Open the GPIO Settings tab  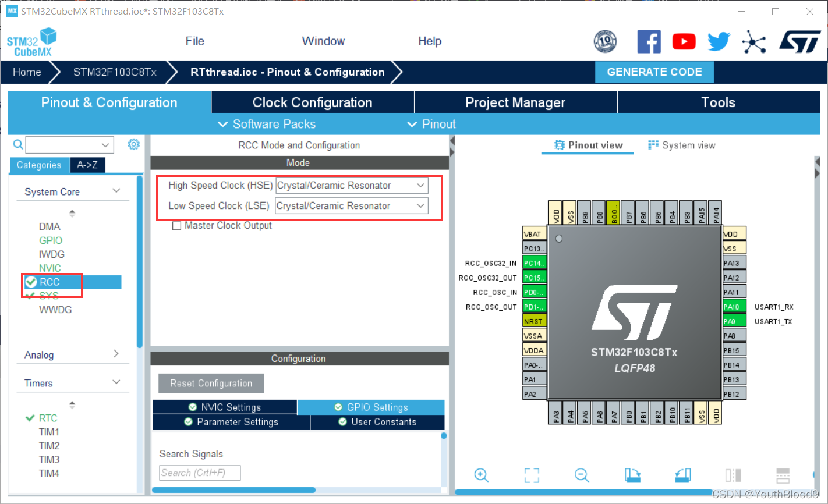[x=371, y=407]
